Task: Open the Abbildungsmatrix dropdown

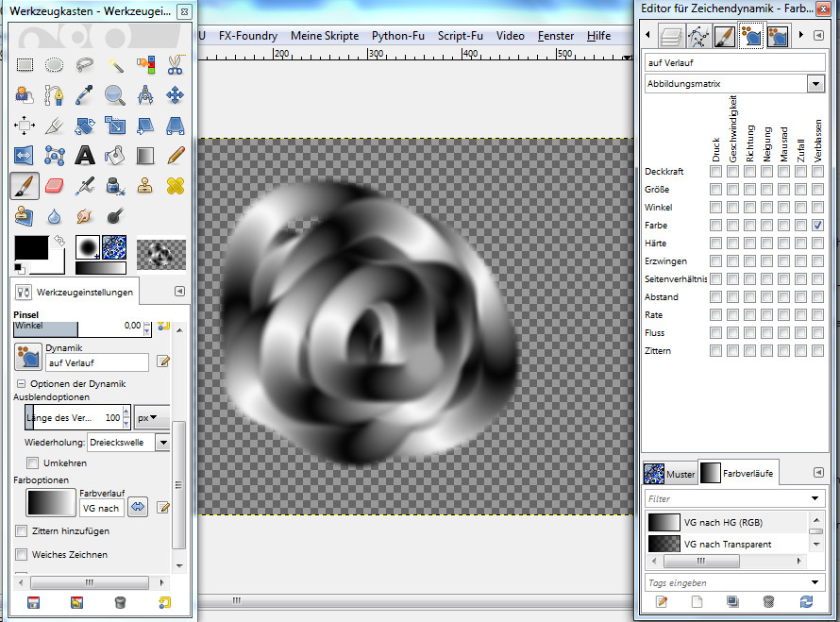Action: coord(815,84)
